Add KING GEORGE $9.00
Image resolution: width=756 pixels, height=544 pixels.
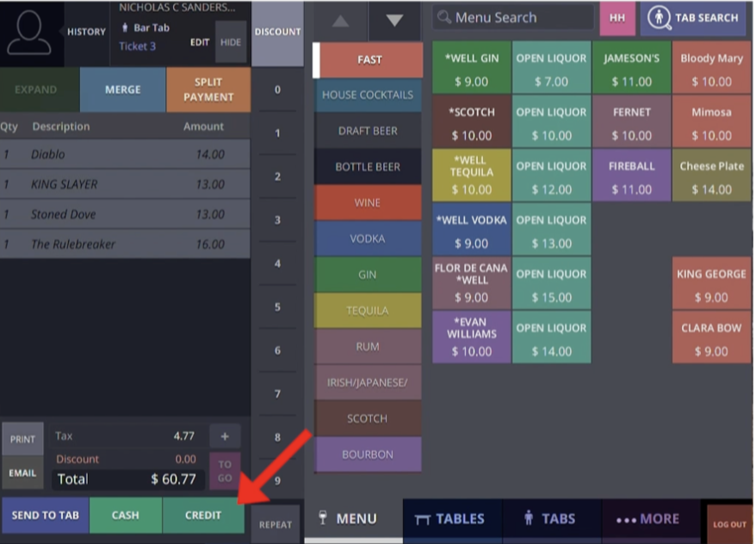711,283
